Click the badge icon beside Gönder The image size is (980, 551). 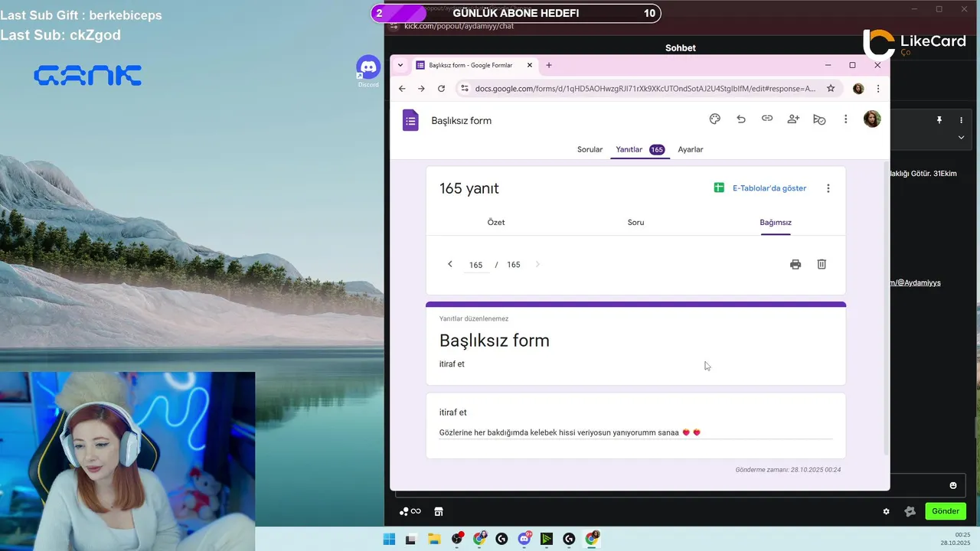point(910,511)
